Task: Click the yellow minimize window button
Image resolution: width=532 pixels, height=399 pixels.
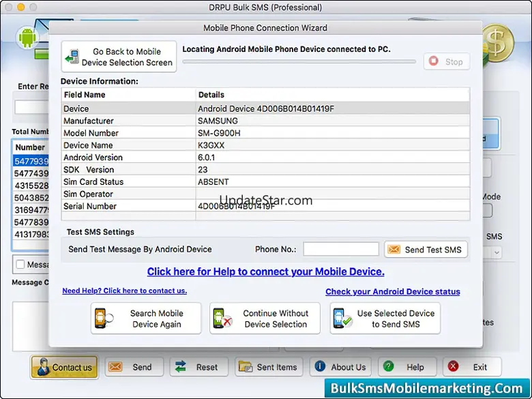Action: click(x=21, y=7)
